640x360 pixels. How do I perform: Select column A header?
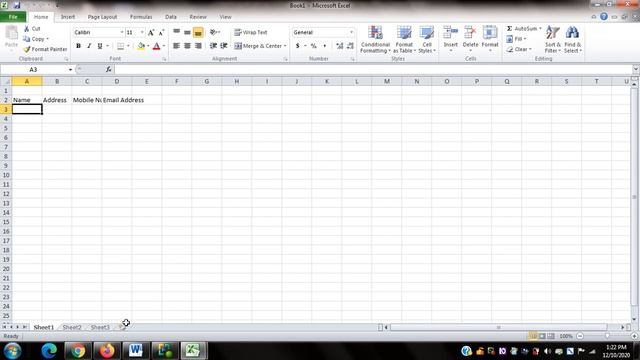tap(27, 81)
